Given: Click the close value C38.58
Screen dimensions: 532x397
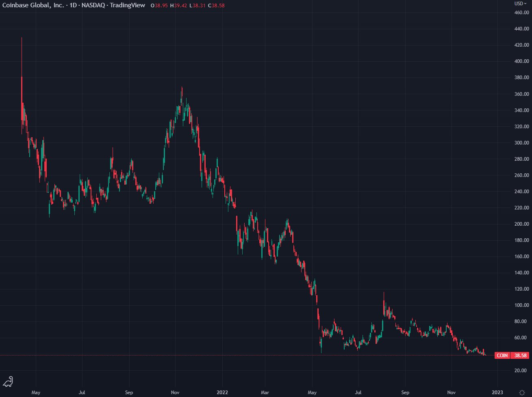Looking at the screenshot, I should (x=216, y=6).
